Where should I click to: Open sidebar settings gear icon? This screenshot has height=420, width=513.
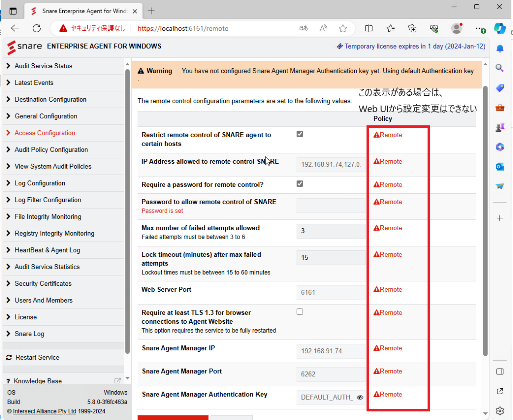point(500,411)
